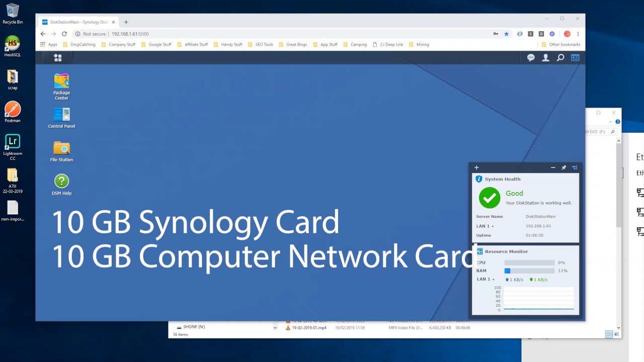Open the Mining bookmark folder
The height and width of the screenshot is (362, 644).
(419, 44)
